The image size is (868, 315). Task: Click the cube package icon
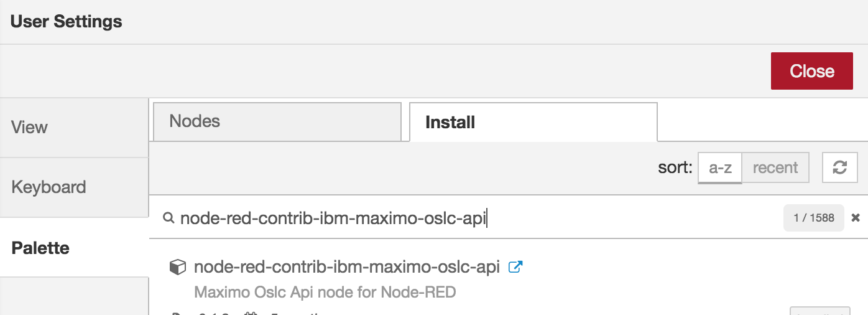(178, 268)
